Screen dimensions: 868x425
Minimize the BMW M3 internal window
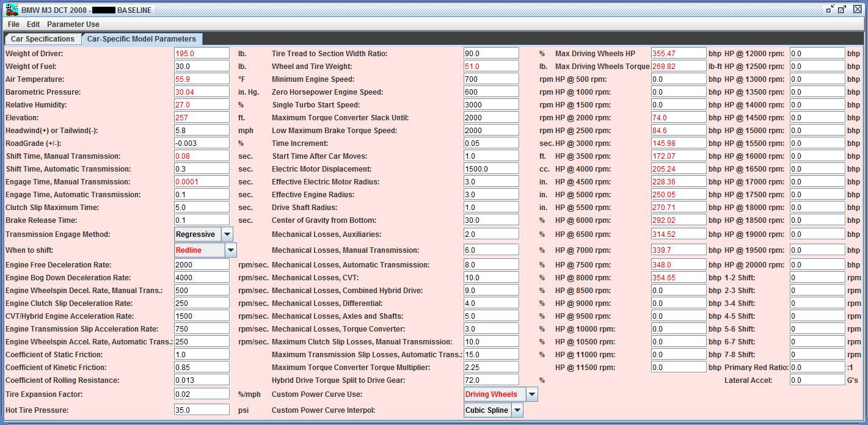(830, 10)
